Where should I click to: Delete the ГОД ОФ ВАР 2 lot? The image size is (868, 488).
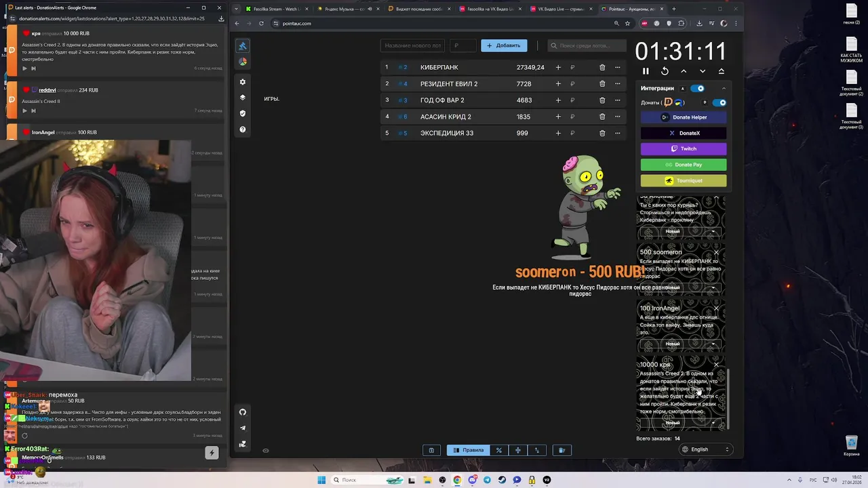pyautogui.click(x=602, y=100)
